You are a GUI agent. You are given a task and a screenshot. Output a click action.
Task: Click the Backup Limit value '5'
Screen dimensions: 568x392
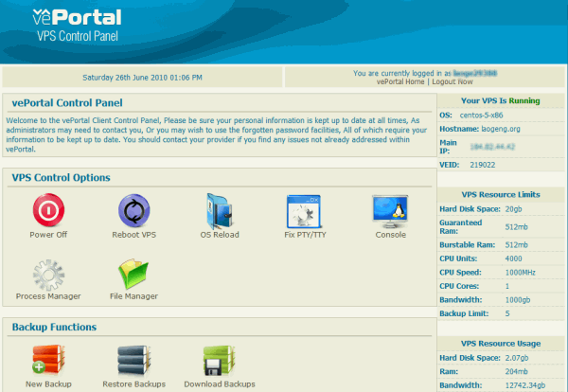(x=507, y=313)
